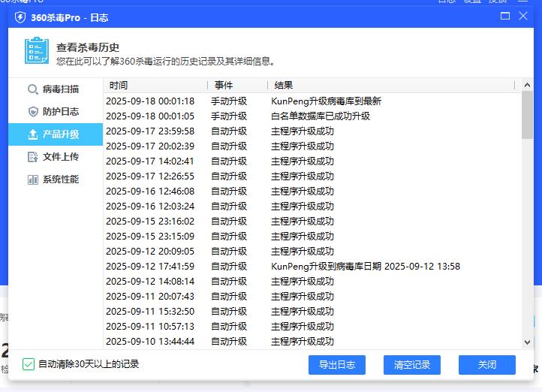The image size is (542, 392).
Task: Toggle 自动清除30天以上的记录 checkbox
Action: 29,364
